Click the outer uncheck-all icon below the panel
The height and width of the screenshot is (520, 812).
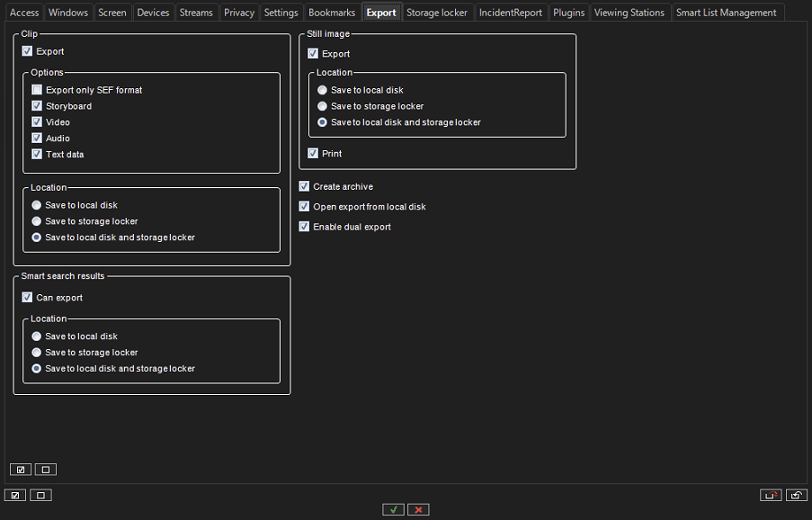[40, 495]
